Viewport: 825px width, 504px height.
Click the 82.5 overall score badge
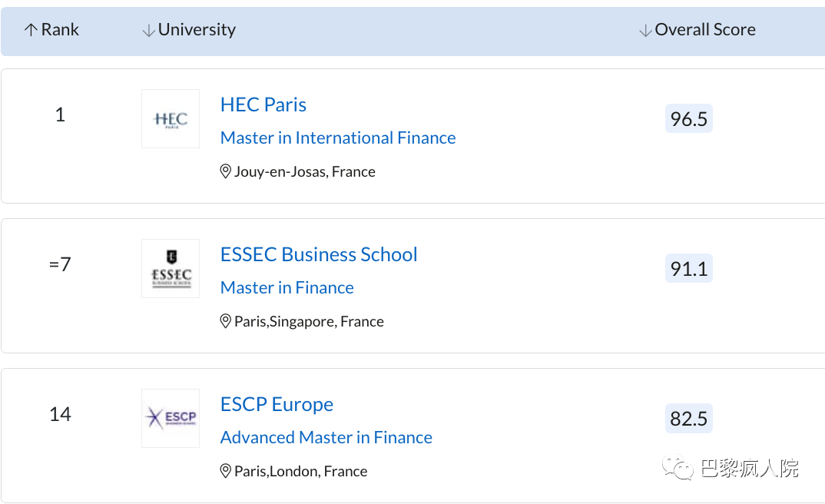688,419
